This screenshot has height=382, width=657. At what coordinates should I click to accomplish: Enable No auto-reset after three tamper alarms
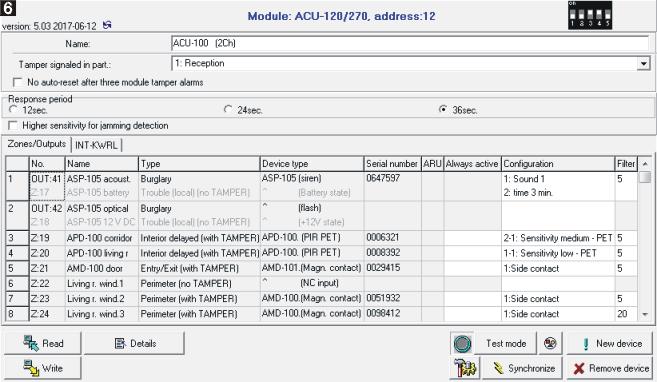pos(18,83)
